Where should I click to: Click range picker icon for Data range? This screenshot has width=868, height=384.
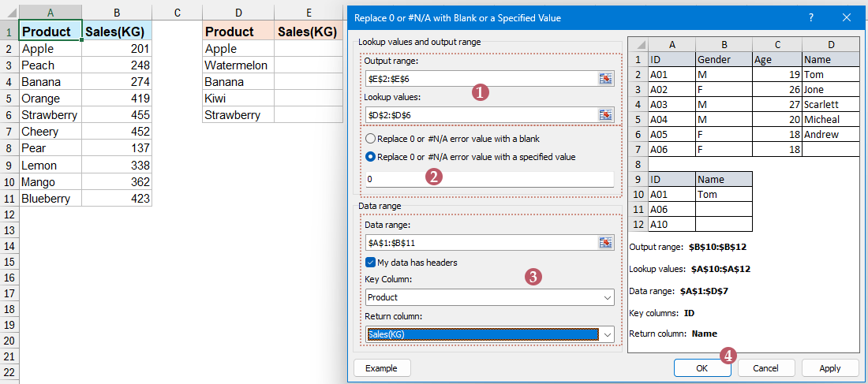tap(605, 243)
